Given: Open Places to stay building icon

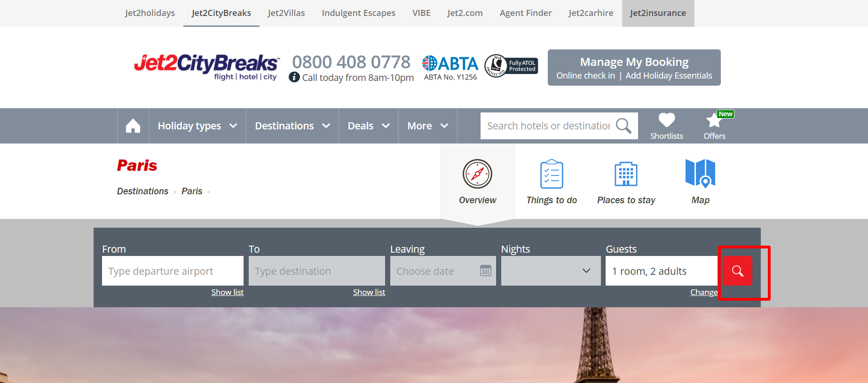Looking at the screenshot, I should pos(626,174).
